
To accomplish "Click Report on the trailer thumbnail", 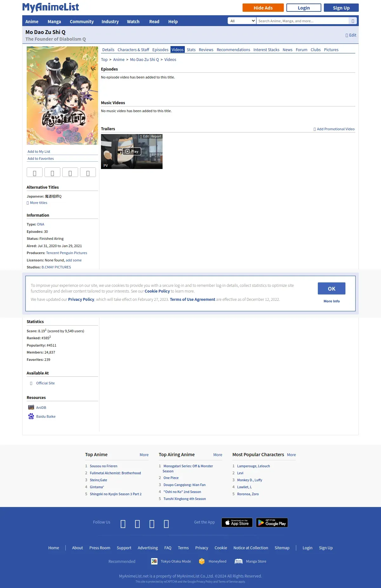I will pos(156,137).
